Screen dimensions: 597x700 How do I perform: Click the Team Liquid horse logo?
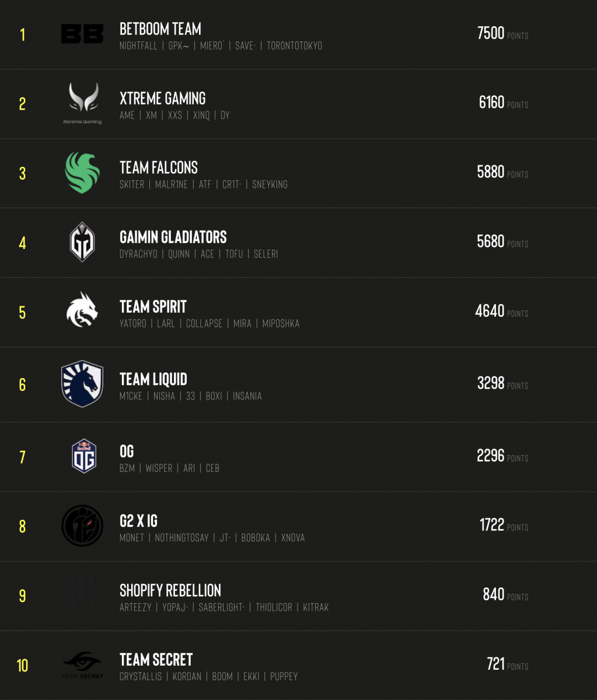click(82, 383)
